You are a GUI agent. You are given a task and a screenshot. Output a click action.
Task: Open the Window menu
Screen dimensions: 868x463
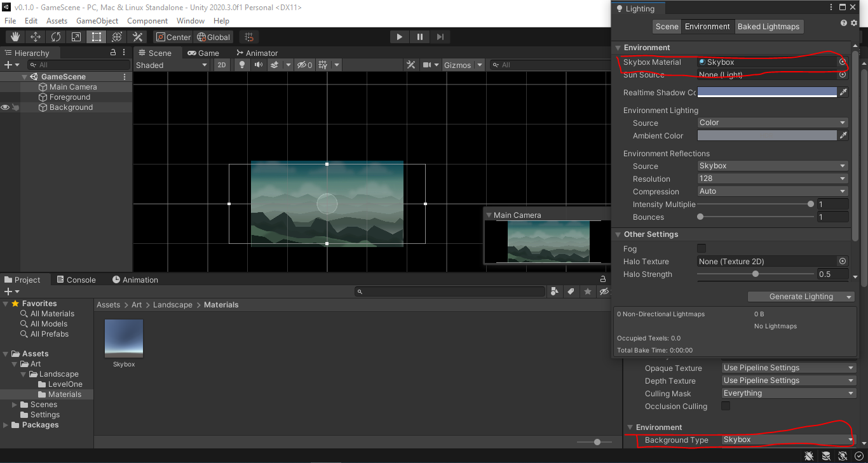pyautogui.click(x=191, y=21)
